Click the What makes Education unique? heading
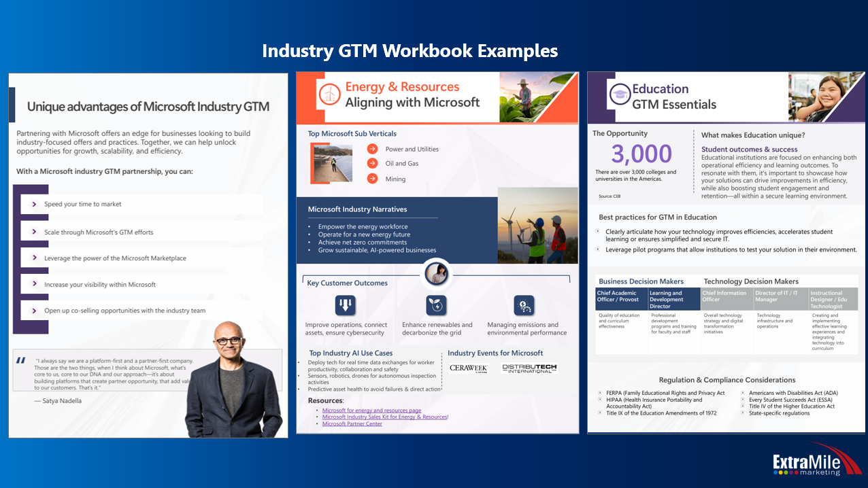This screenshot has width=868, height=488. click(x=753, y=135)
